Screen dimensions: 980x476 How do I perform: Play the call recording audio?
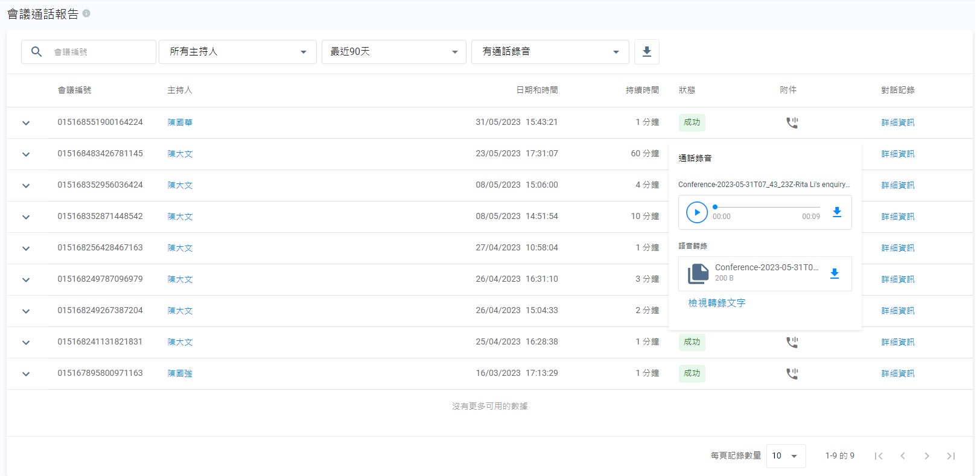(696, 212)
